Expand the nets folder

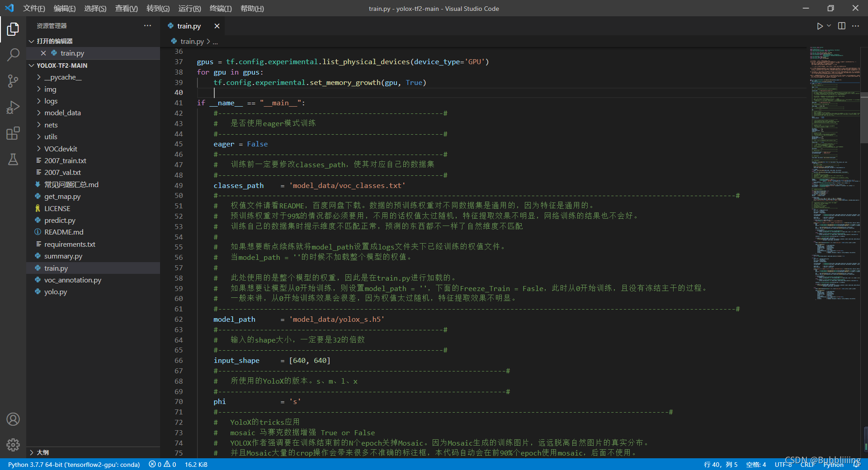pos(93,125)
